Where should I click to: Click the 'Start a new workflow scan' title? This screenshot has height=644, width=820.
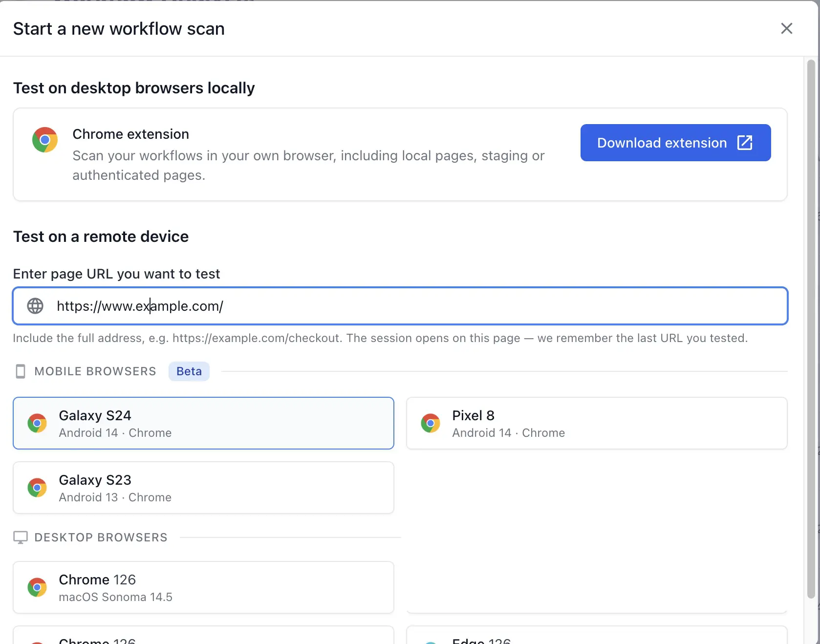pos(119,29)
